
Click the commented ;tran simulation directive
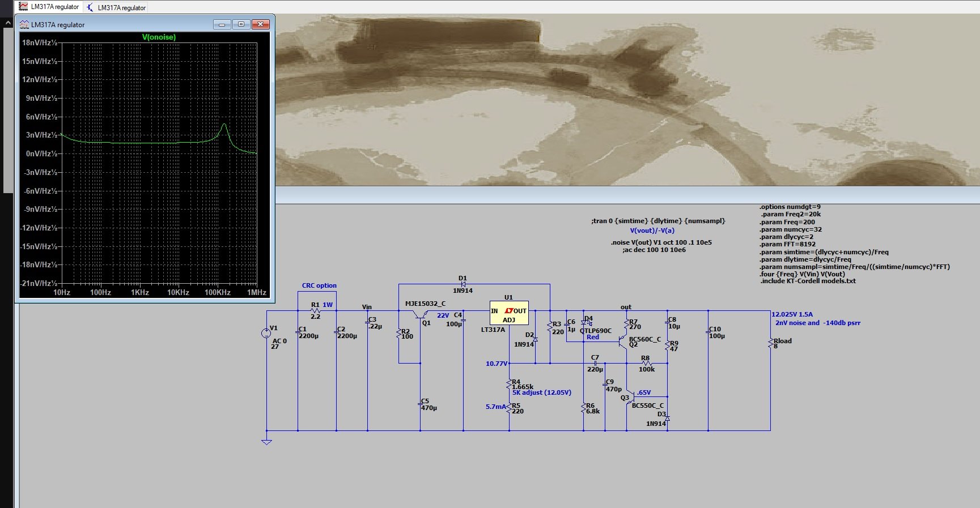pos(658,221)
